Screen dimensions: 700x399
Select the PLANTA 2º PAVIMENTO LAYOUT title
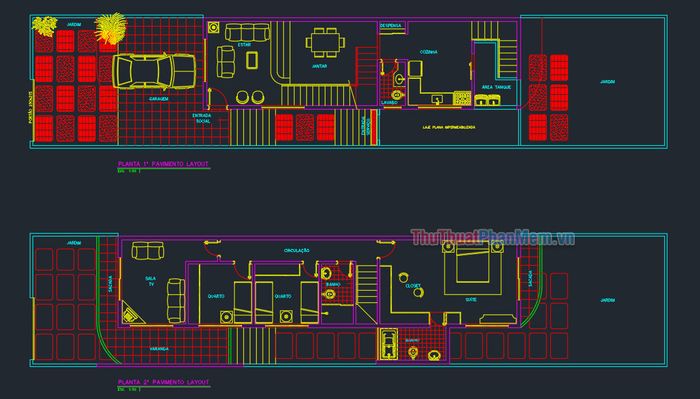[x=163, y=382]
